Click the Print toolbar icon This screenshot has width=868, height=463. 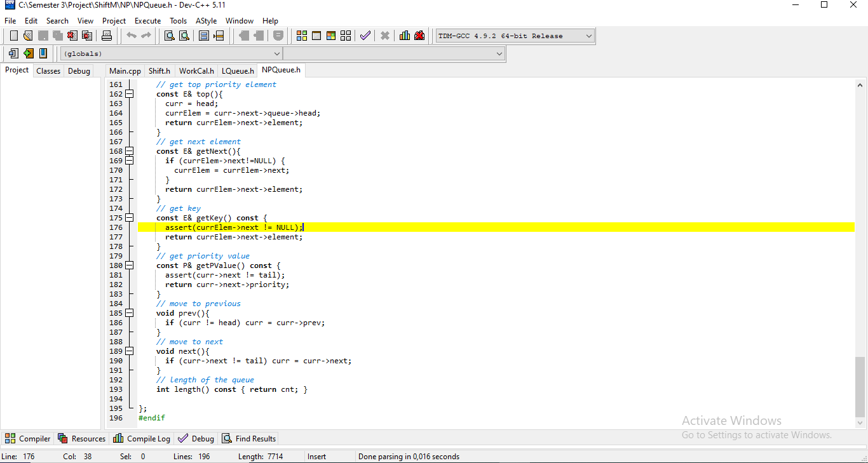coord(107,36)
